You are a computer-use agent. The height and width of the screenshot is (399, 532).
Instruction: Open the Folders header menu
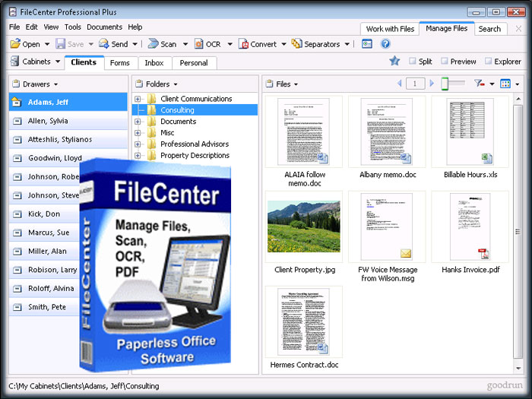point(176,84)
